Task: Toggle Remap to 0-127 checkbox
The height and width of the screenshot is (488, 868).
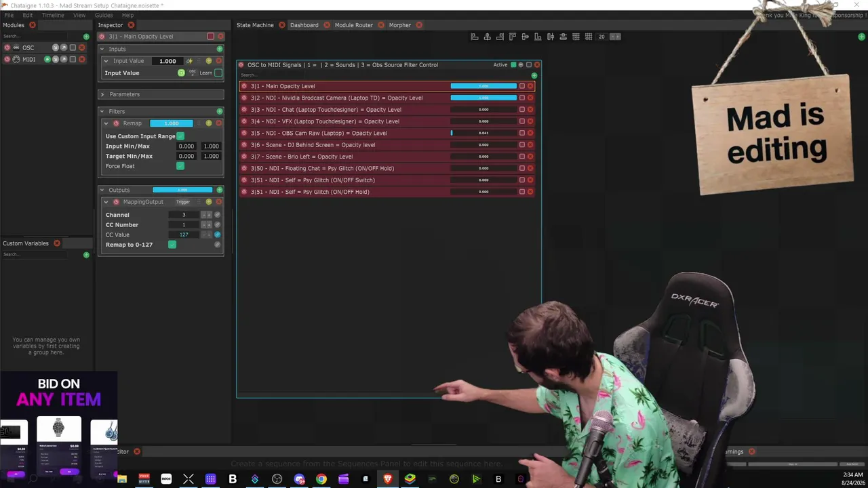Action: [172, 245]
